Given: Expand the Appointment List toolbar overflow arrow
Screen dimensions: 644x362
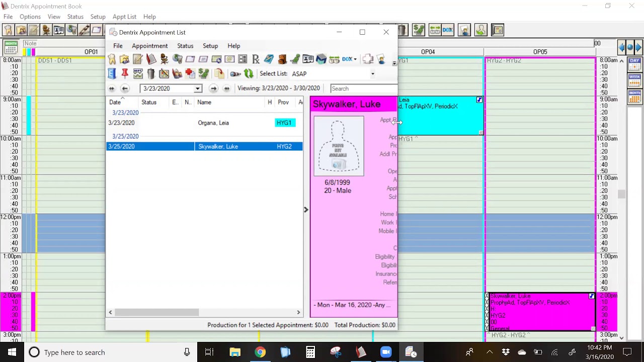Looking at the screenshot, I should [394, 63].
